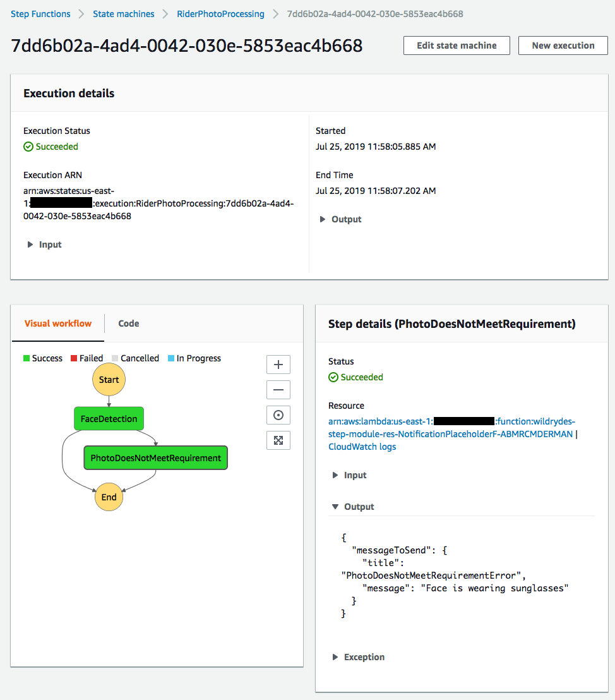Screen dimensions: 615x700
Task: Expand the execution Output section
Action: pos(341,219)
